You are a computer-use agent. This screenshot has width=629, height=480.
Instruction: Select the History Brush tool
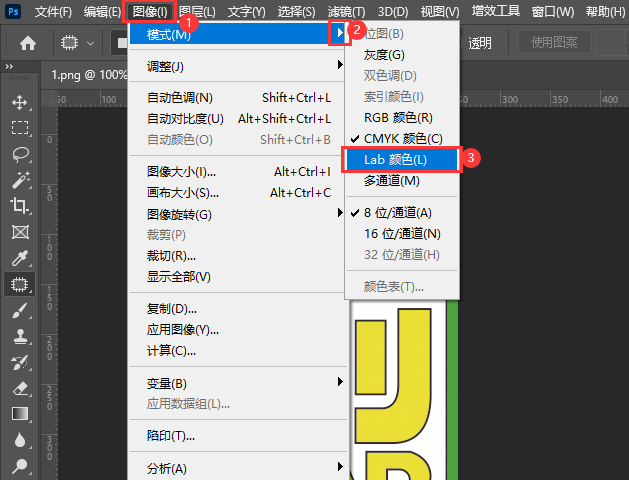20,362
